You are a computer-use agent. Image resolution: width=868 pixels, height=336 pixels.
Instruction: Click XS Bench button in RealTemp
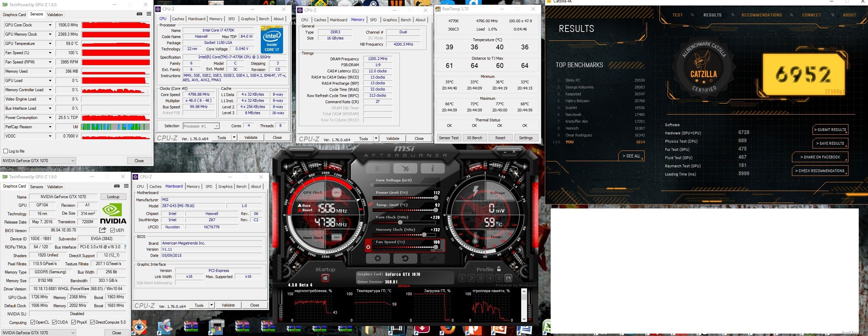point(474,138)
